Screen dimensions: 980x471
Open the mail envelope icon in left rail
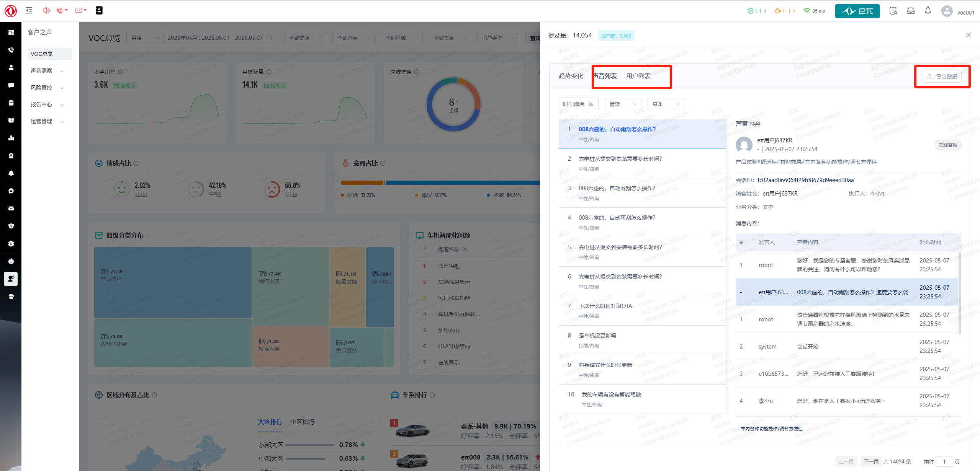11,209
